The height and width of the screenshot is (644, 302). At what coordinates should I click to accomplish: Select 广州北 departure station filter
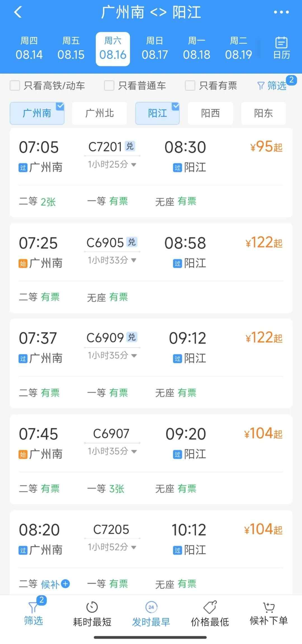pos(99,113)
